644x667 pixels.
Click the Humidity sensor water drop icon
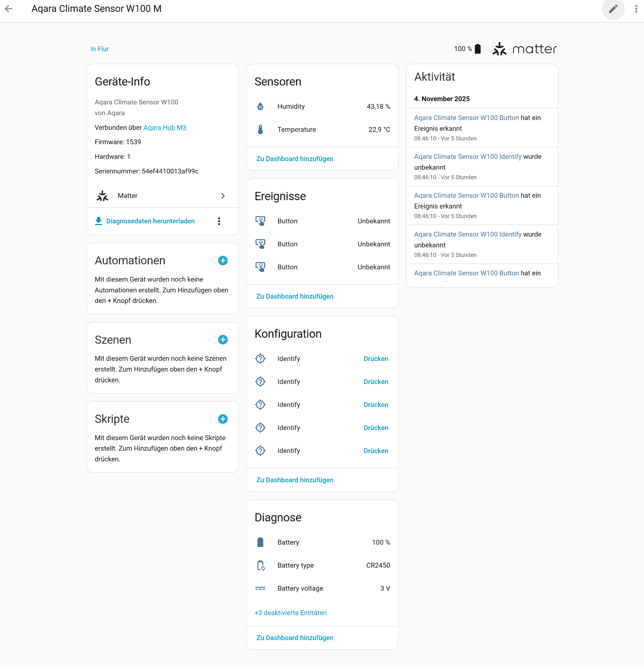coord(260,107)
